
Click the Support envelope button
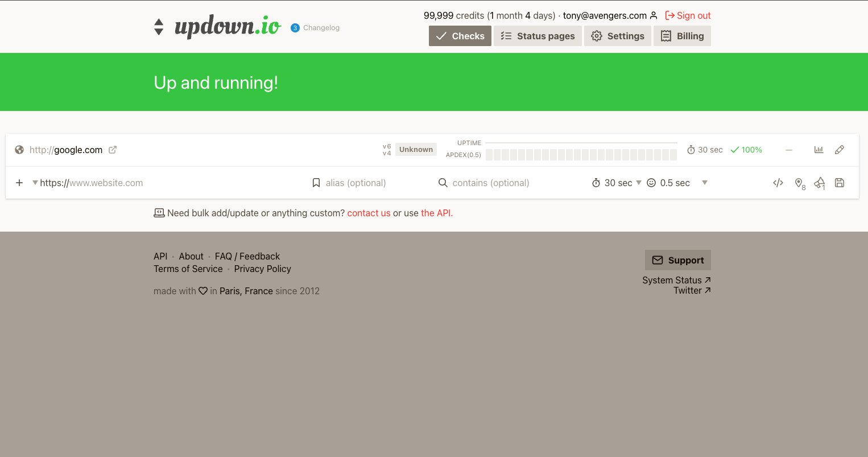click(x=677, y=260)
